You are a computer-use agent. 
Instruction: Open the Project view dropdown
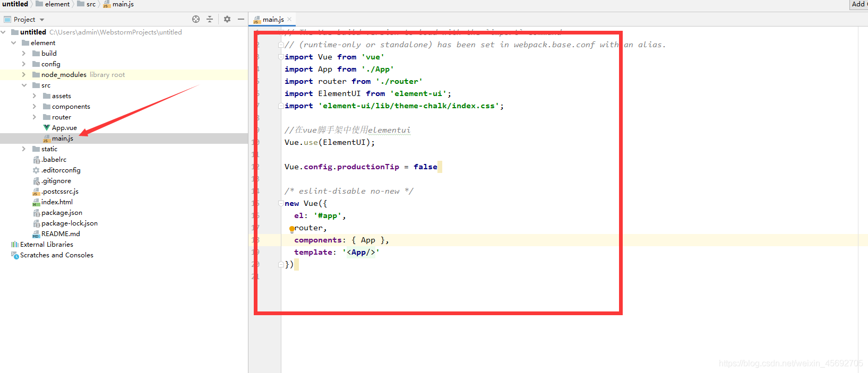[42, 20]
